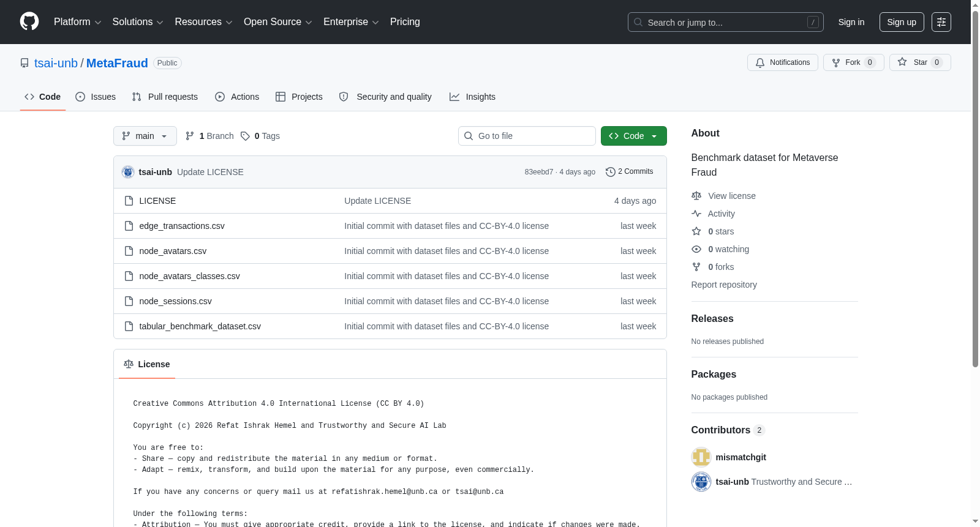The width and height of the screenshot is (980, 527).
Task: Open the Packages section heading link
Action: (714, 375)
